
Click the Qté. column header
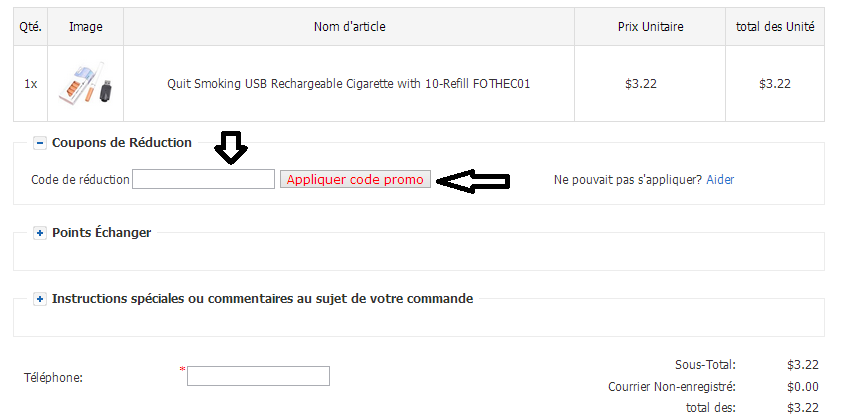31,26
